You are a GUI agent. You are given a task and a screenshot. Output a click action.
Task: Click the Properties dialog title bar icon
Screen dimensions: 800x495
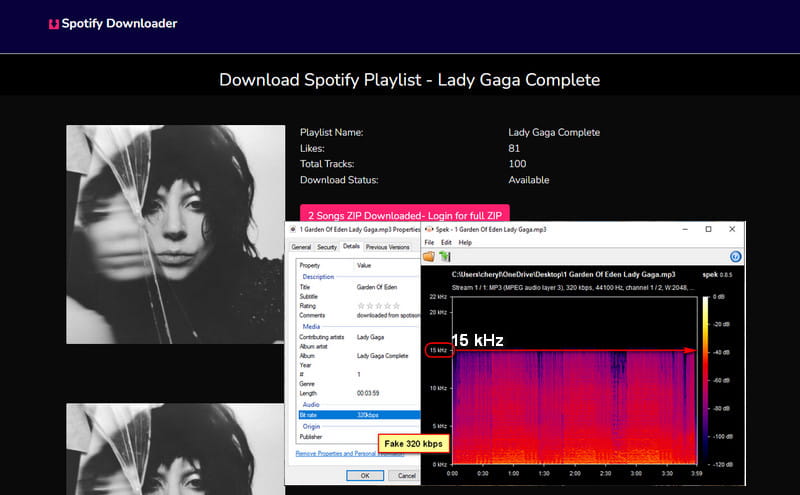(x=293, y=230)
